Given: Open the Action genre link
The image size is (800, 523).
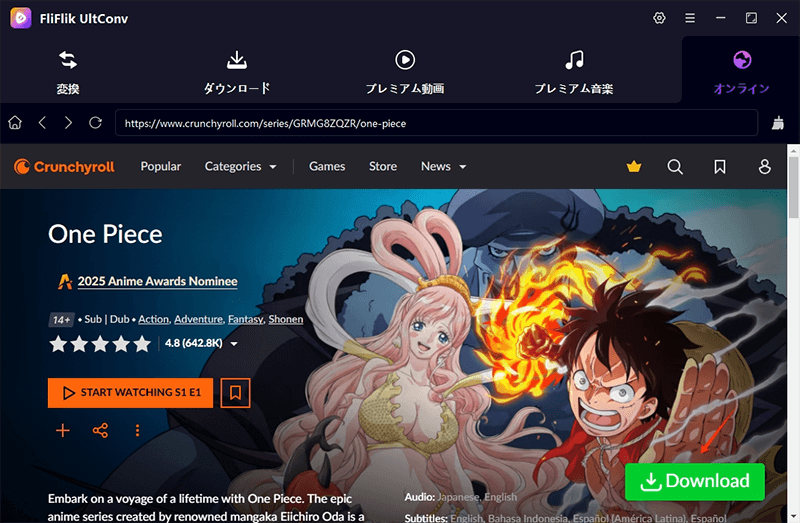Looking at the screenshot, I should 154,319.
